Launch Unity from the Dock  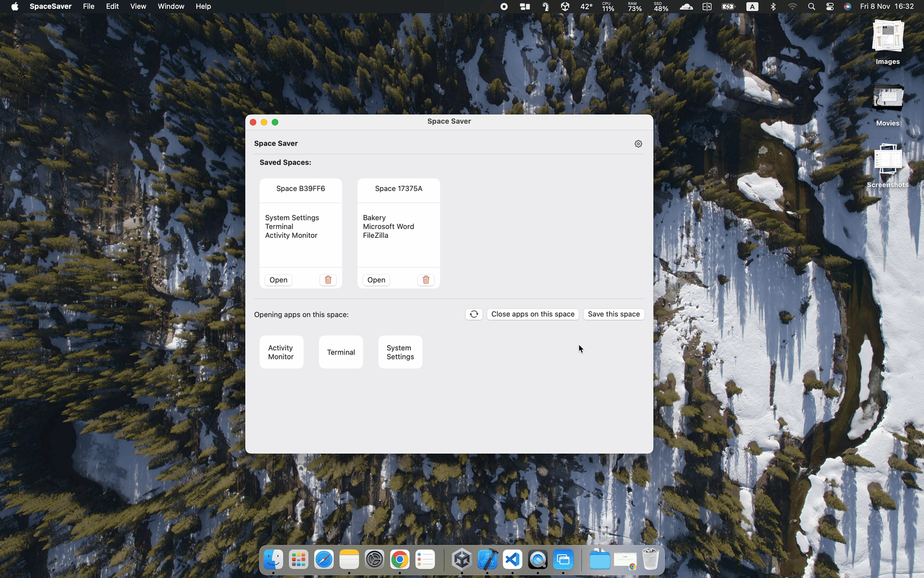[461, 559]
